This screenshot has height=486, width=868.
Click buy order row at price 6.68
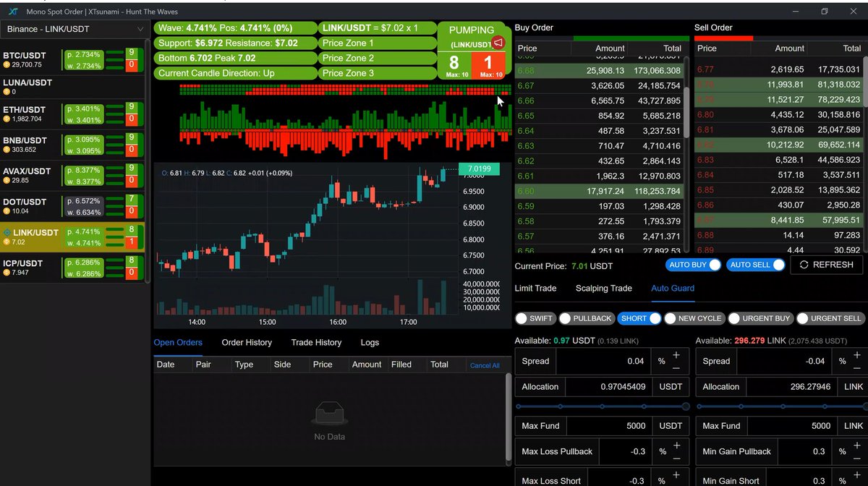click(x=599, y=71)
